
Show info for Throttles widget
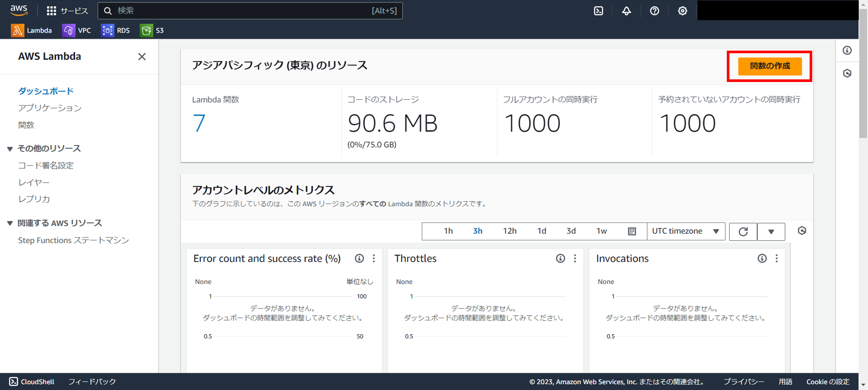[x=560, y=258]
